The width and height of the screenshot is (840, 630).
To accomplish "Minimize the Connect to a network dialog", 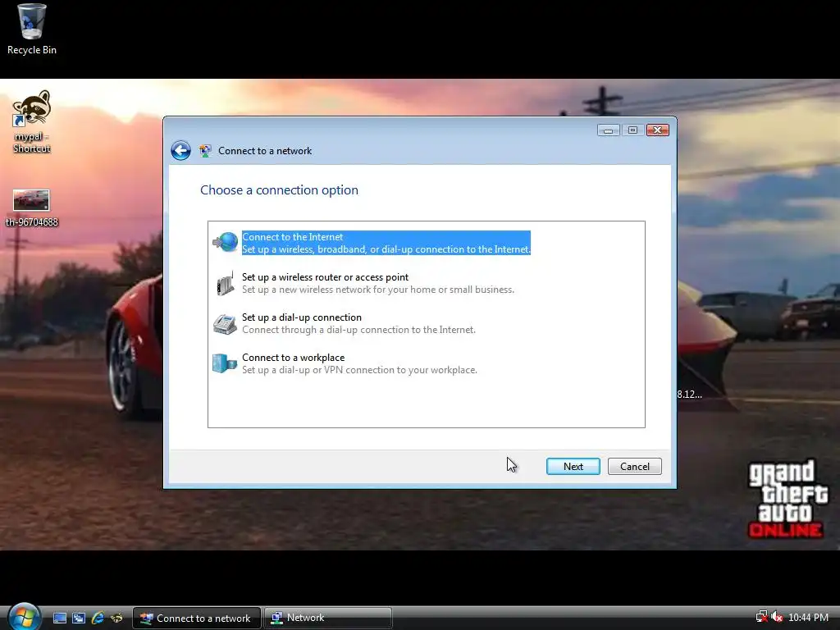I will (x=608, y=130).
